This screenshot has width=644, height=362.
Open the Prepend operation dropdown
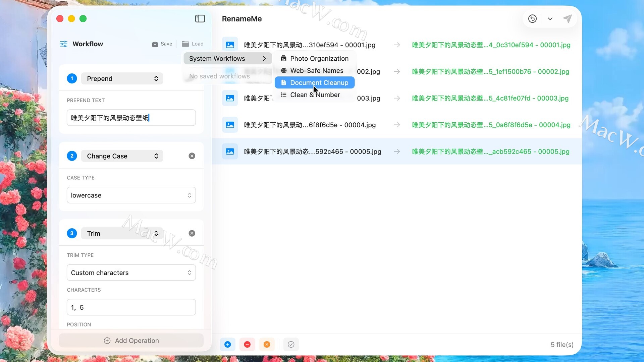[122, 78]
